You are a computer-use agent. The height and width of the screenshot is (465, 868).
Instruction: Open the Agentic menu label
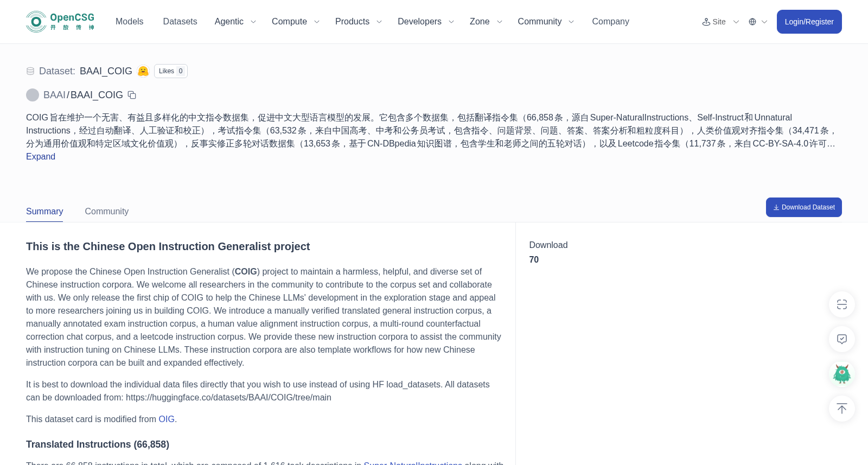(229, 22)
